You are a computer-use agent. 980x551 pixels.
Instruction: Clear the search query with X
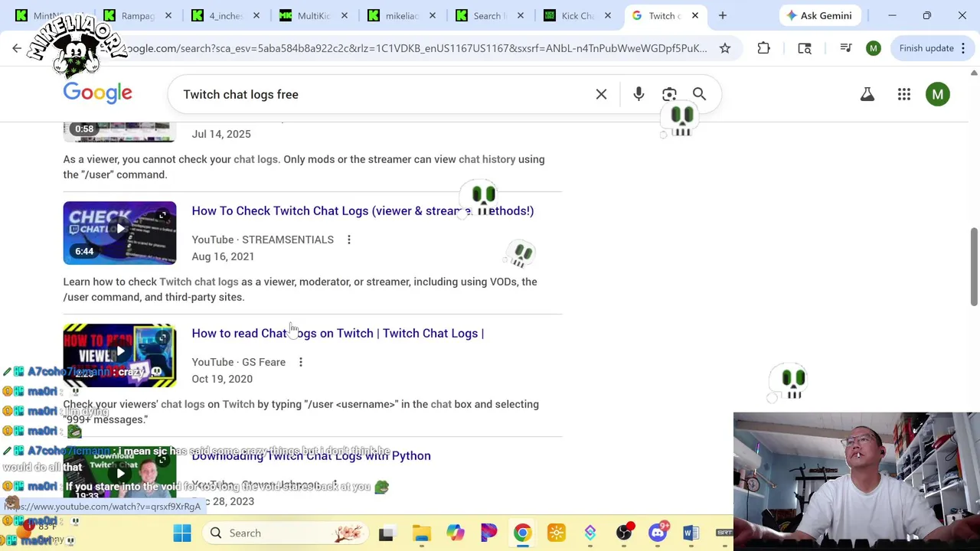click(x=601, y=94)
